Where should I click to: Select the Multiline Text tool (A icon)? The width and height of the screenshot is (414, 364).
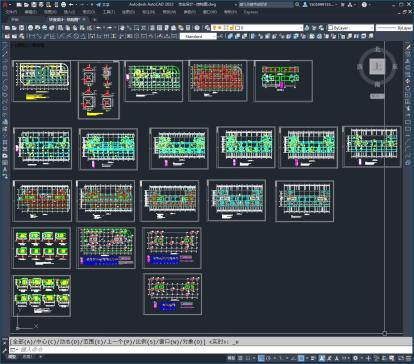(x=5, y=169)
